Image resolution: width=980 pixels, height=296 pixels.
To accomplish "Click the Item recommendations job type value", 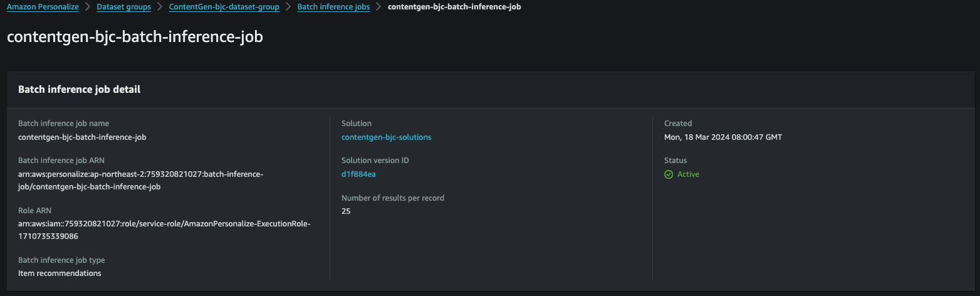I will click(60, 273).
